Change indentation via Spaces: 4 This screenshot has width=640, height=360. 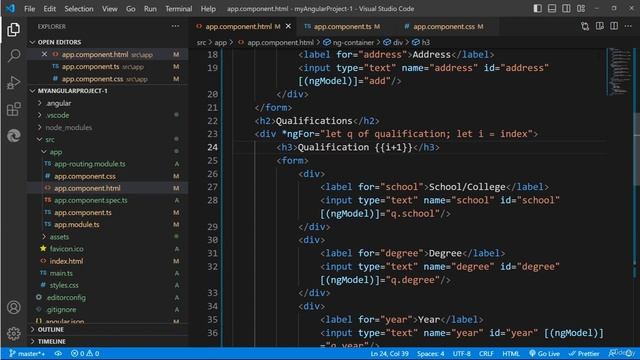pyautogui.click(x=431, y=353)
